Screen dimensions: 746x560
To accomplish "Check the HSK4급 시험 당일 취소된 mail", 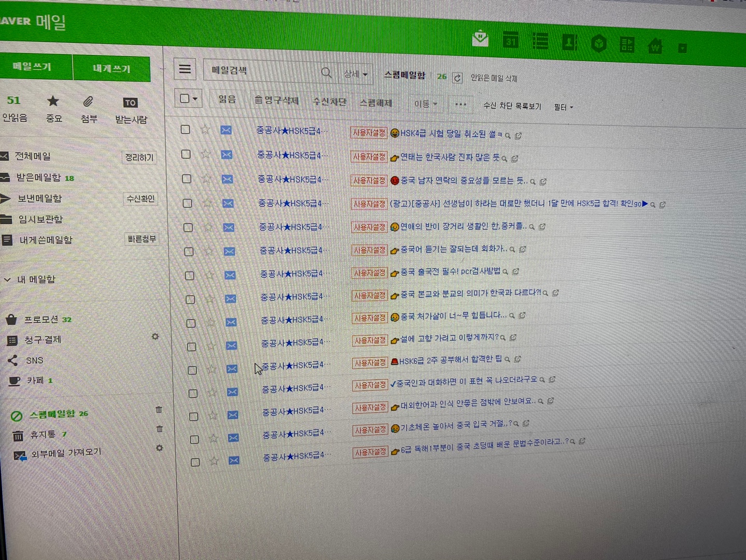I will (x=185, y=130).
